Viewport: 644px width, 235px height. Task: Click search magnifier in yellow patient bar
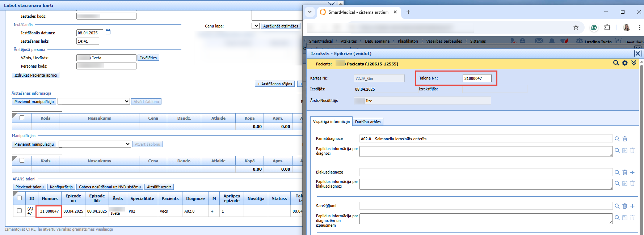[x=616, y=63]
